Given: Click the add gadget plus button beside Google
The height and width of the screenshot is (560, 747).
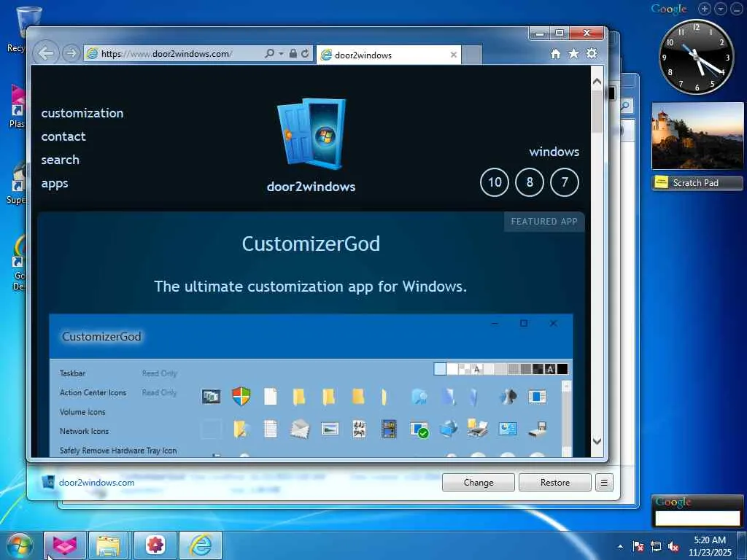Looking at the screenshot, I should tap(705, 9).
